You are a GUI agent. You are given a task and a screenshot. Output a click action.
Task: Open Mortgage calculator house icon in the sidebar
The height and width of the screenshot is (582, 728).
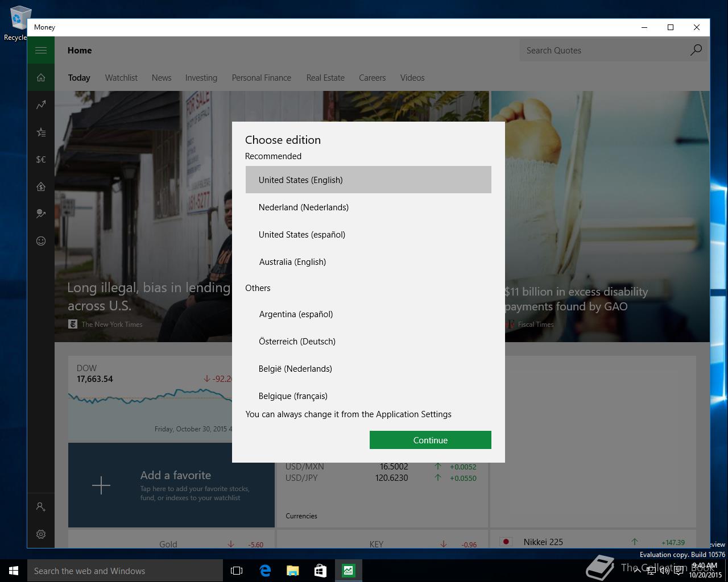(41, 186)
